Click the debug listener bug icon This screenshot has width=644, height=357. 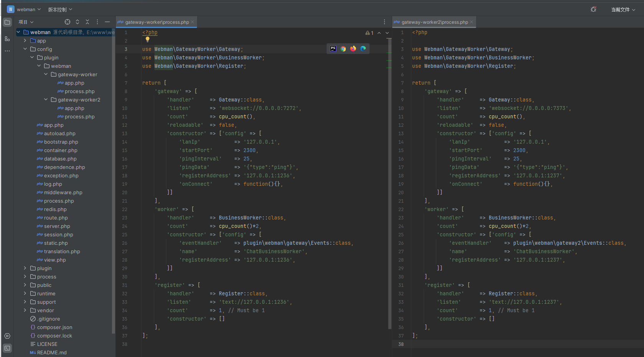tap(593, 9)
